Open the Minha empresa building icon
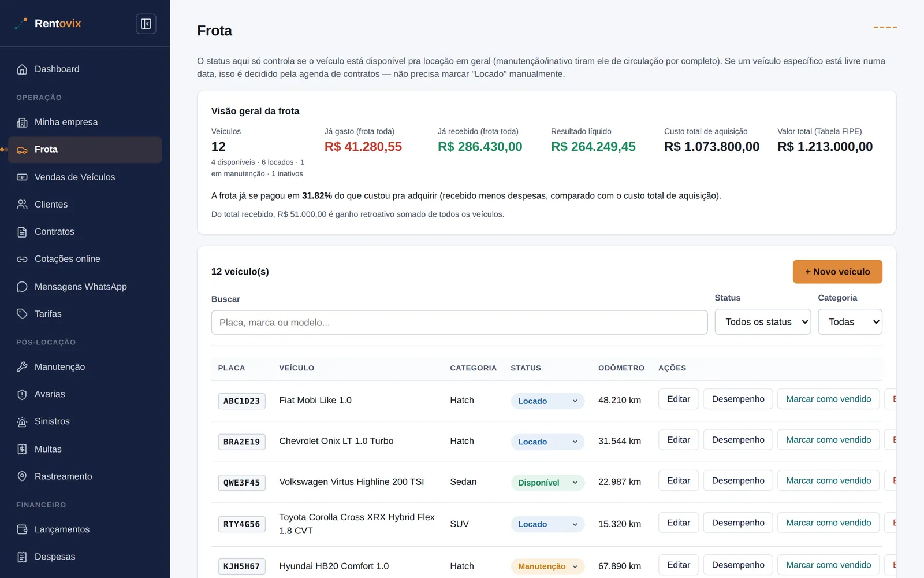This screenshot has height=578, width=924. pyautogui.click(x=22, y=123)
